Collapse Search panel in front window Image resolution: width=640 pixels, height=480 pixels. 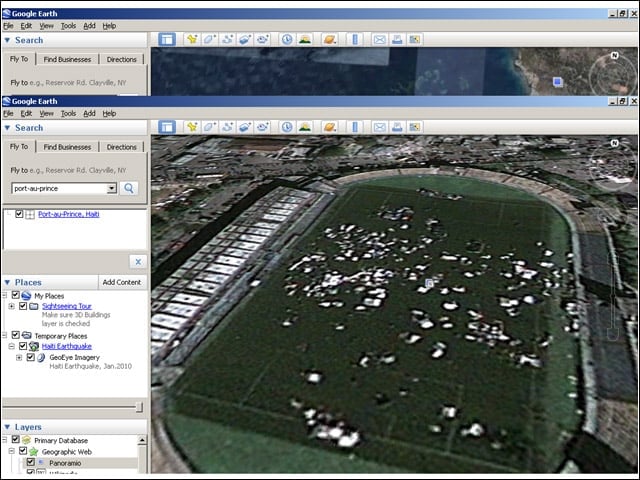point(7,128)
